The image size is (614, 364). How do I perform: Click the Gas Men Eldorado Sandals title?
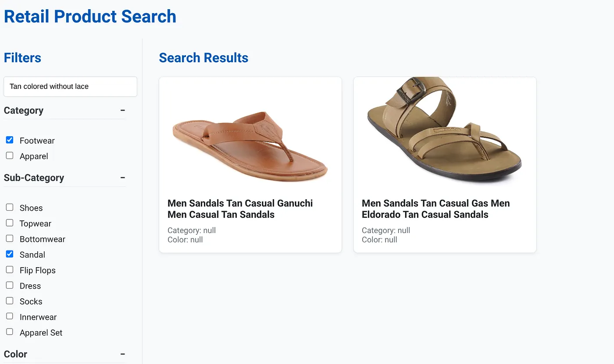[436, 209]
